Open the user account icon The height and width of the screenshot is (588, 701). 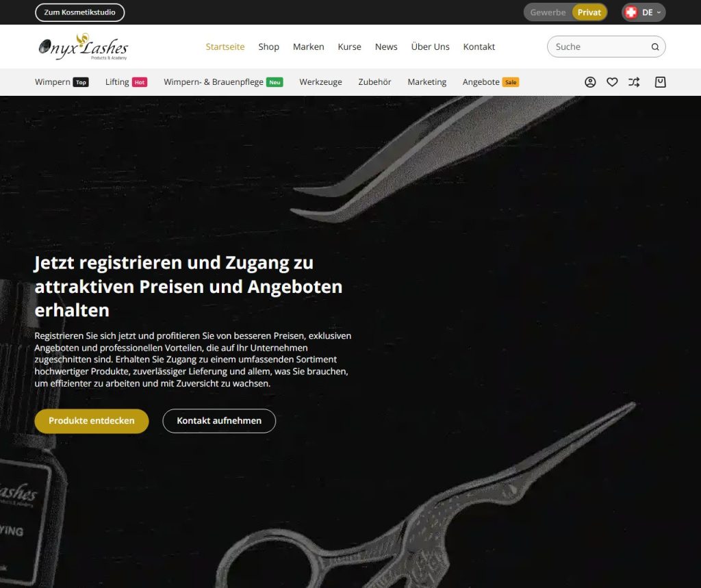tap(590, 82)
